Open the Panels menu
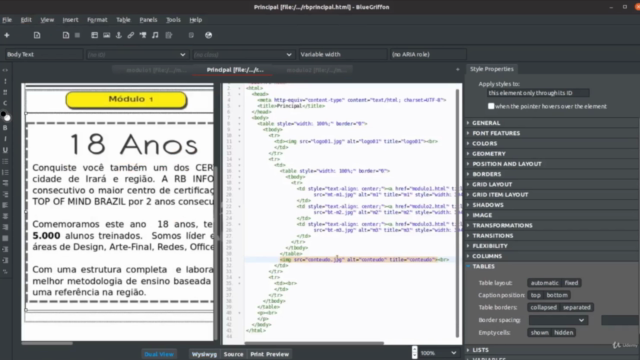This screenshot has width=640, height=360. 148,20
